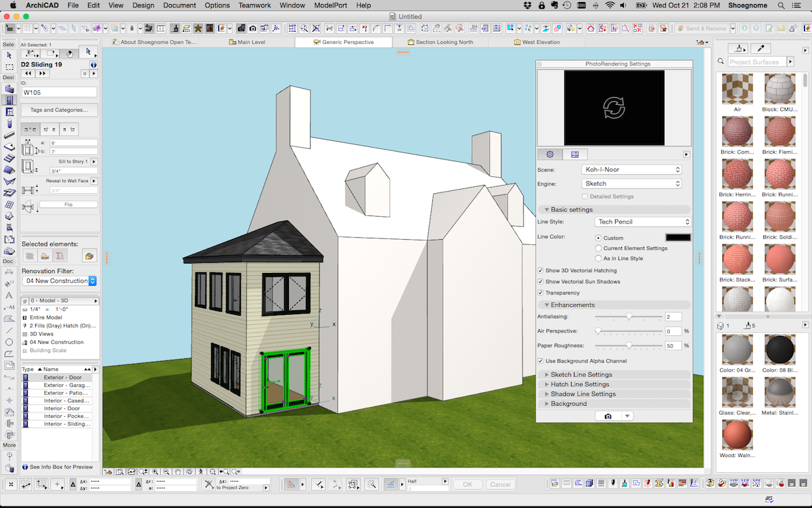Screen dimensions: 812x508
Task: Open the Renovation Filter dropdown
Action: pos(60,280)
